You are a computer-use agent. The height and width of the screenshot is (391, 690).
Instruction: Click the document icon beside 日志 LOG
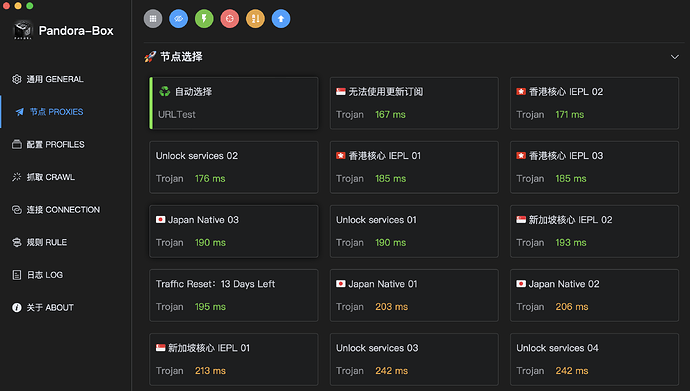pos(17,275)
